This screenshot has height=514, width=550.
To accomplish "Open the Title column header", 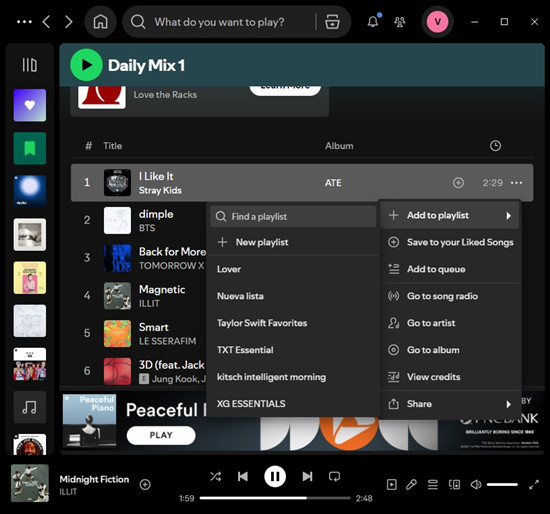I will click(x=113, y=146).
